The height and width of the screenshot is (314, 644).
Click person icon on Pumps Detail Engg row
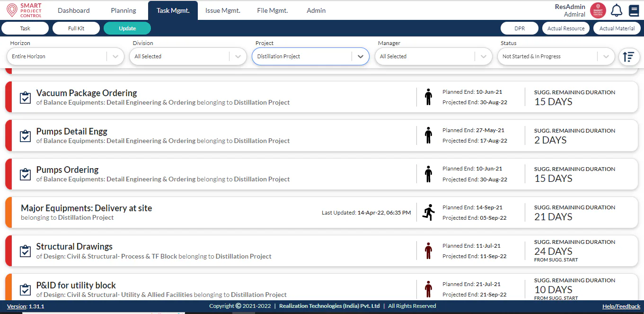(428, 135)
